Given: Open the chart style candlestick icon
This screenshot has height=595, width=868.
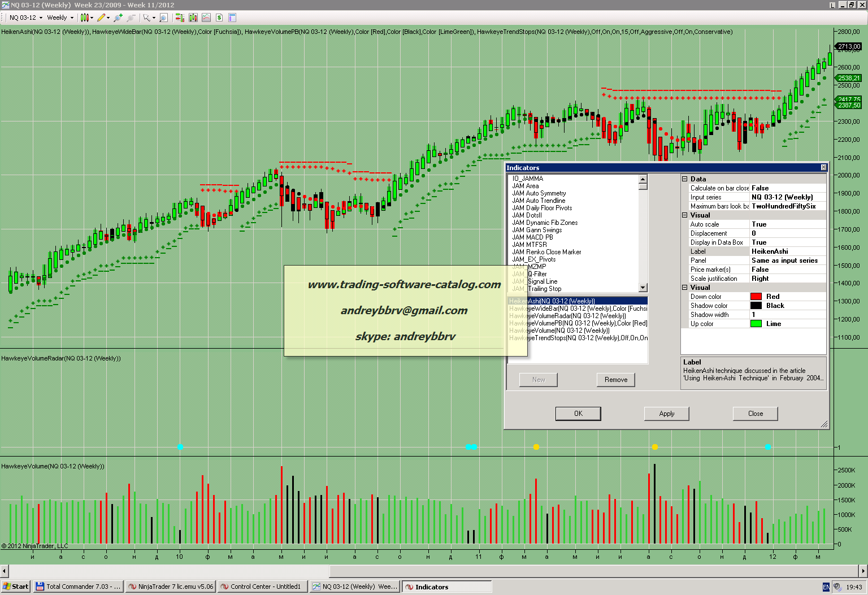Looking at the screenshot, I should [85, 18].
